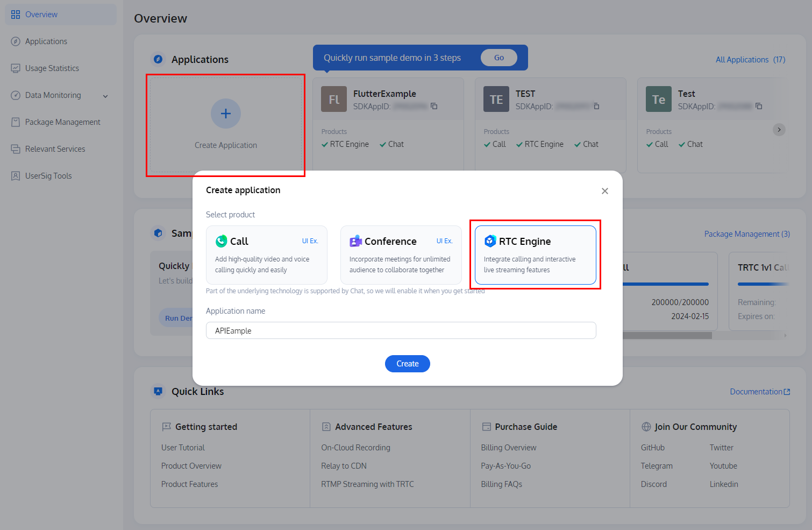
Task: Open Package Management from the sidebar
Action: 62,122
